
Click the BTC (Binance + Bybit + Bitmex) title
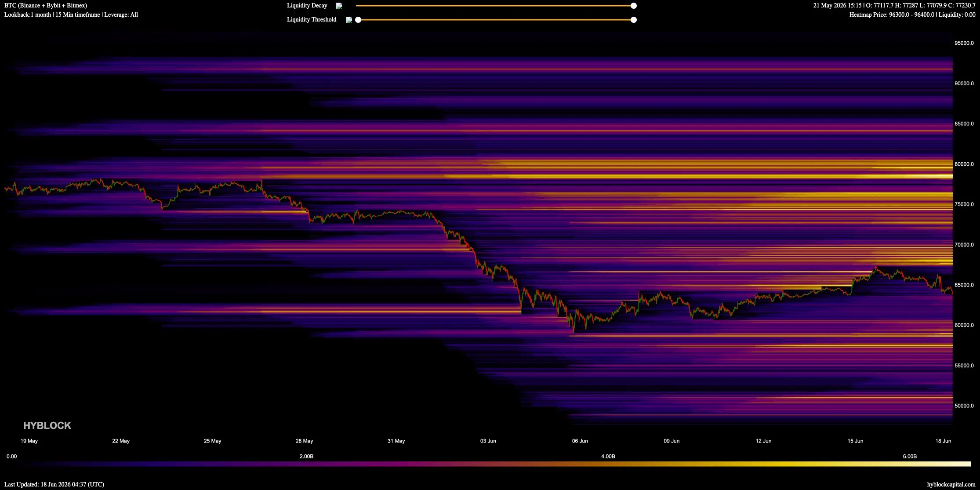tap(46, 5)
